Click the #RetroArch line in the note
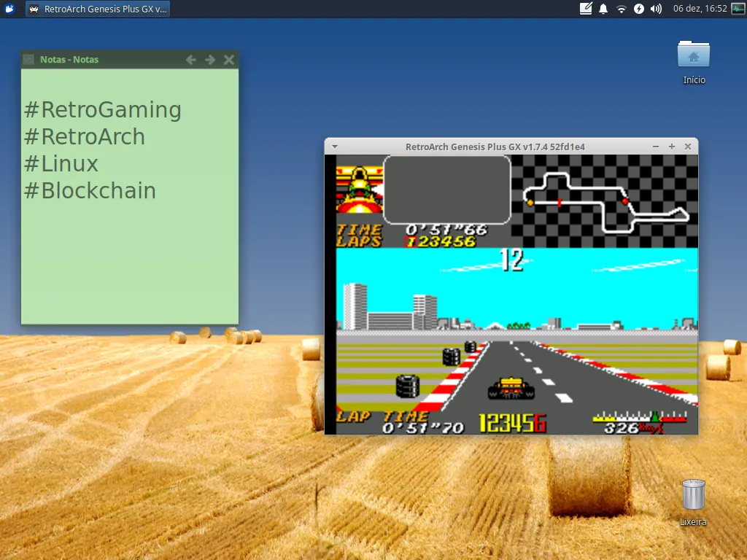 pos(85,136)
